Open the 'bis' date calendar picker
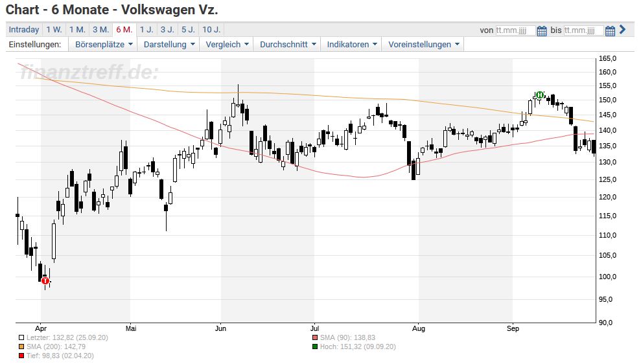 click(610, 30)
